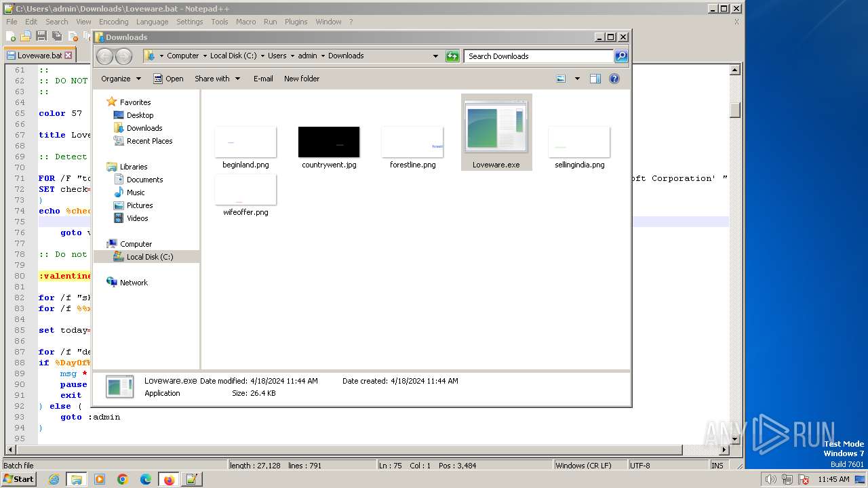Select sellingindia.png thumbnail
The height and width of the screenshot is (488, 868).
click(579, 142)
